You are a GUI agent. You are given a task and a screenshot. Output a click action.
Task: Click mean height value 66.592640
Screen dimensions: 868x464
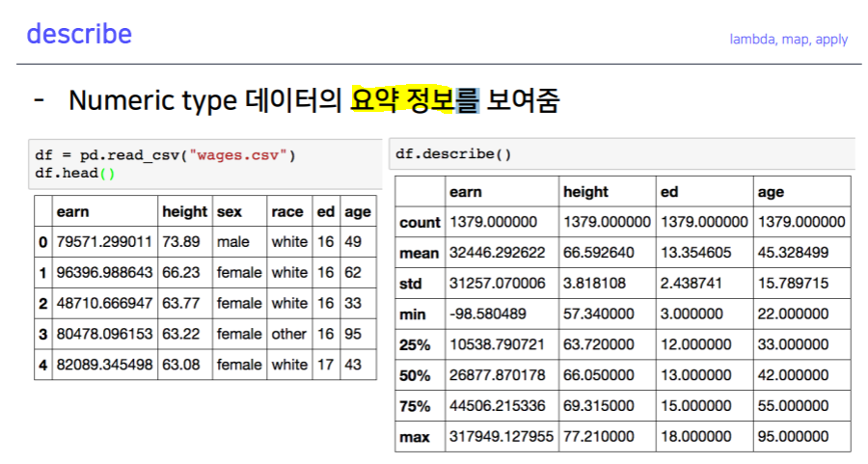pos(598,253)
